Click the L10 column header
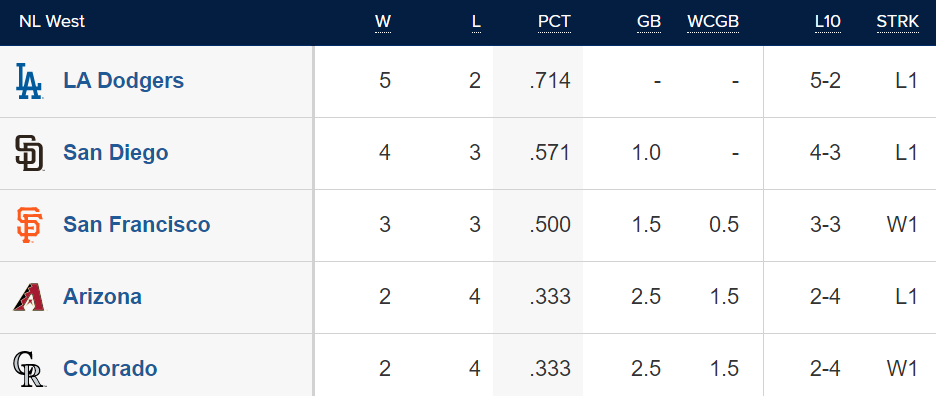This screenshot has width=936, height=396. pos(827,23)
